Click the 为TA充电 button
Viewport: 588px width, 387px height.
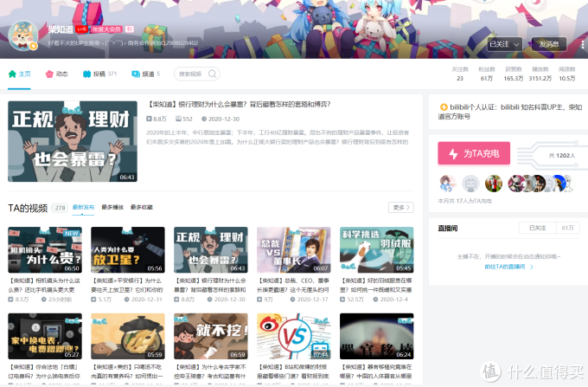[474, 153]
